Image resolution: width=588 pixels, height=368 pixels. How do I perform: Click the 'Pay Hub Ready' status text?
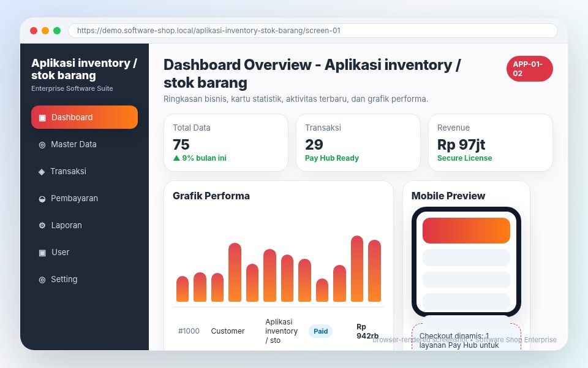[x=332, y=158]
